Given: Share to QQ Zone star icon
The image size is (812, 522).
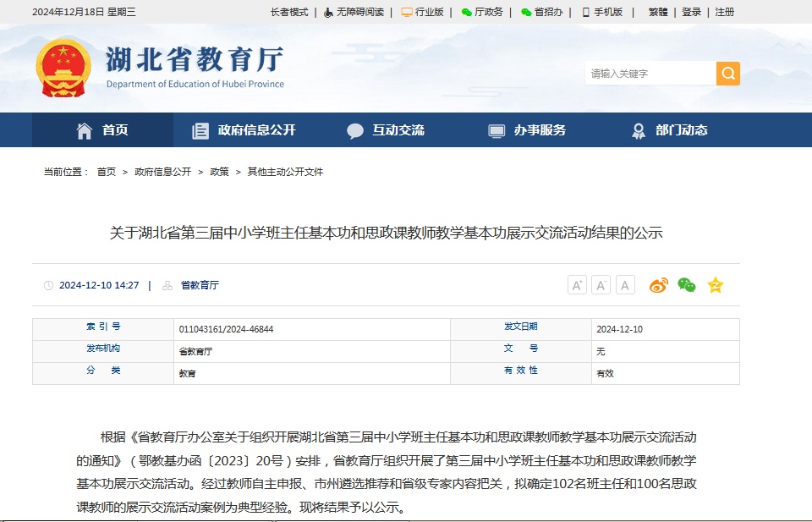Looking at the screenshot, I should click(716, 285).
